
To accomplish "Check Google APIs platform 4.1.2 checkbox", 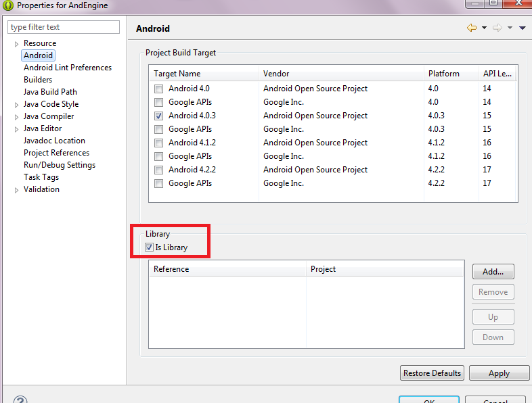I will click(x=158, y=157).
